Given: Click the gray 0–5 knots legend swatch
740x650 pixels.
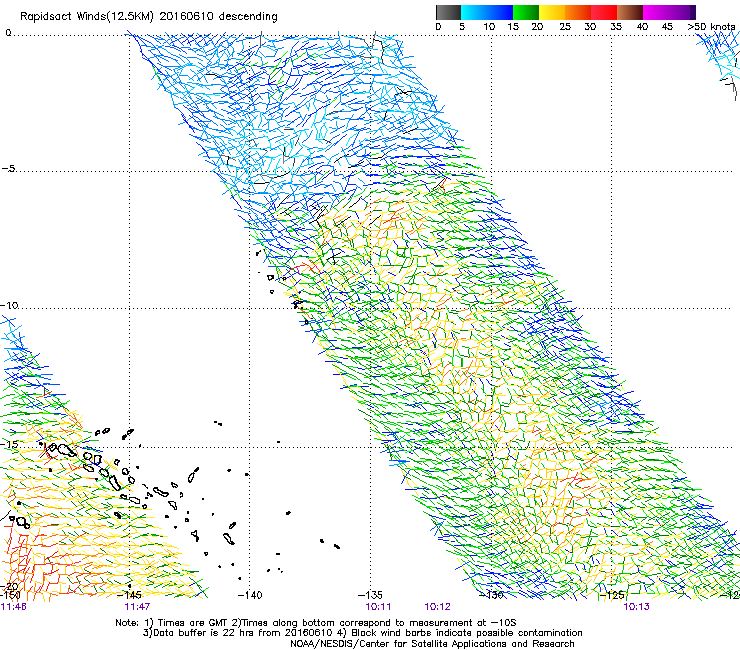Looking at the screenshot, I should point(448,12).
